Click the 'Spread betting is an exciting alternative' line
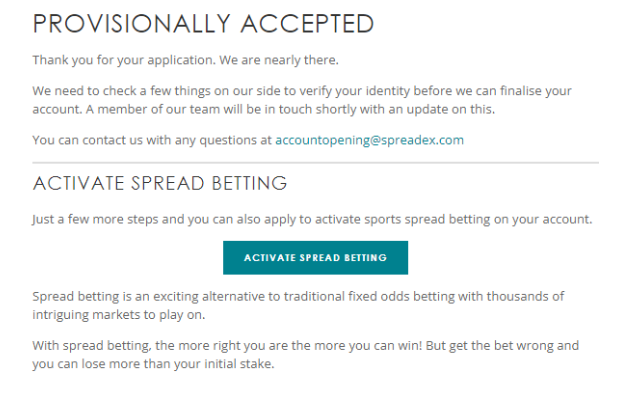Image resolution: width=637 pixels, height=394 pixels. (298, 297)
